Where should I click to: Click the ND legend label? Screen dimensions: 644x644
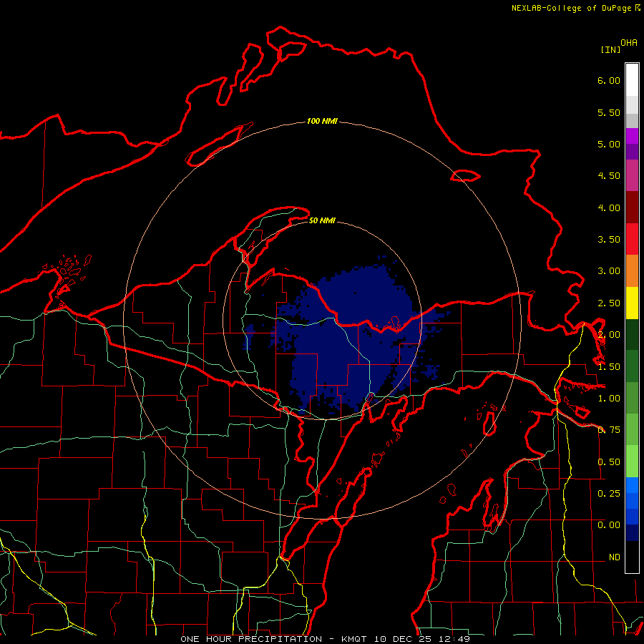pyautogui.click(x=615, y=557)
